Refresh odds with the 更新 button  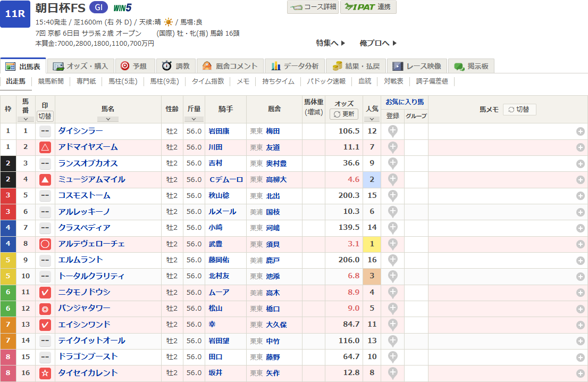(344, 114)
